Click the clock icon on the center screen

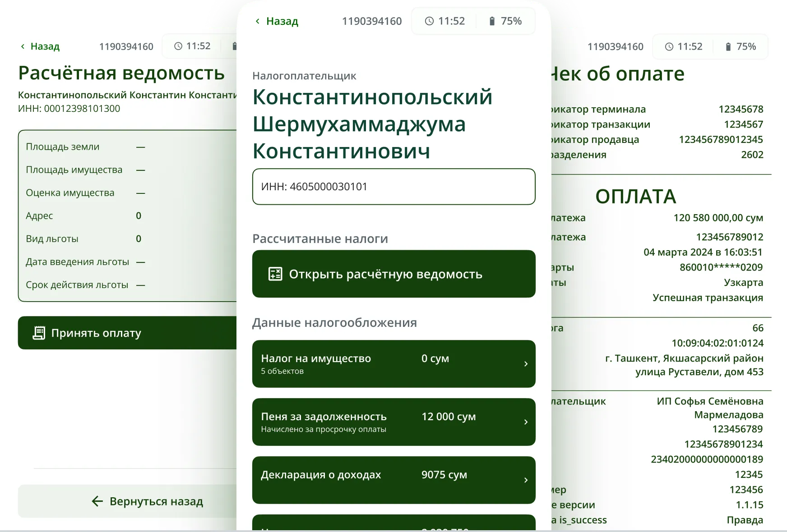tap(430, 21)
